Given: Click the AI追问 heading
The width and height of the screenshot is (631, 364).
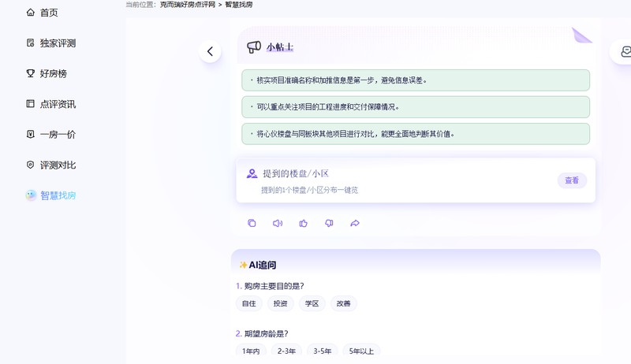Looking at the screenshot, I should [x=263, y=266].
